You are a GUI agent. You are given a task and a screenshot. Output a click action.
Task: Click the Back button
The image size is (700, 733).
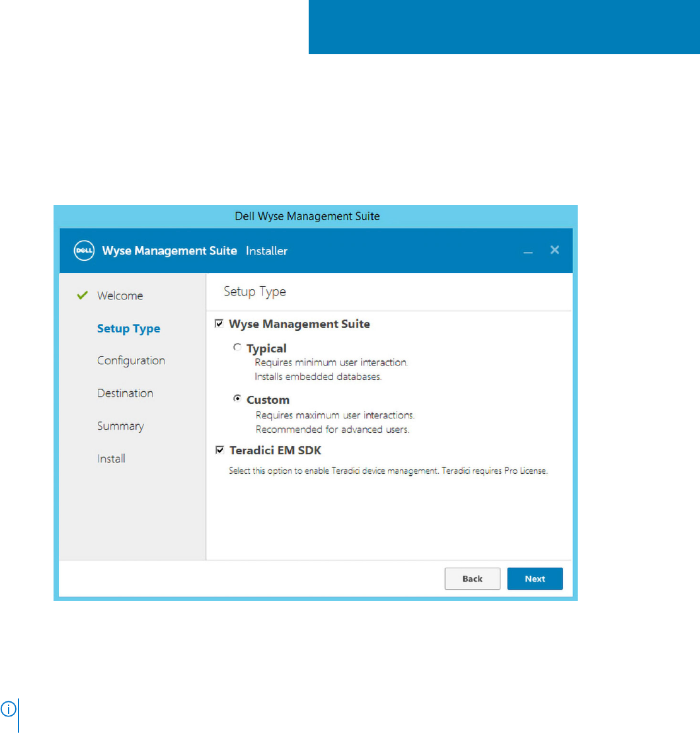[472, 579]
